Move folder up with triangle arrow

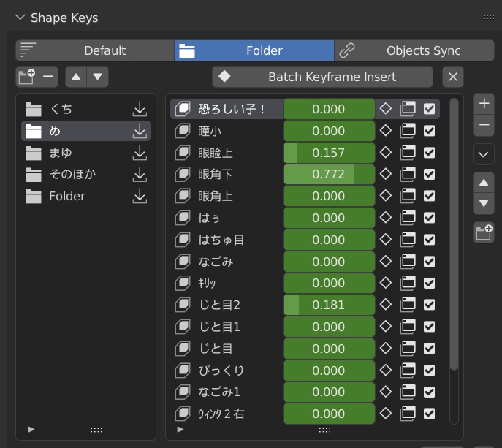point(76,77)
